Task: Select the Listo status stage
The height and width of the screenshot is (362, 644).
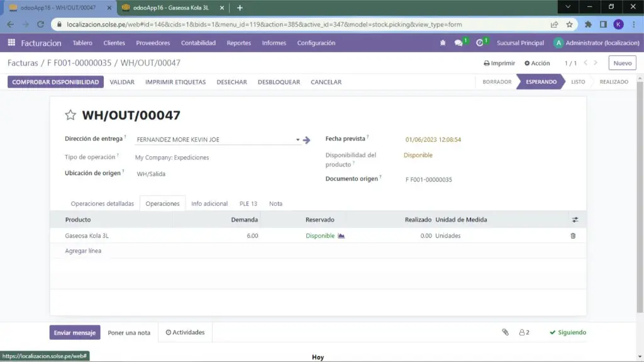Action: click(x=577, y=82)
